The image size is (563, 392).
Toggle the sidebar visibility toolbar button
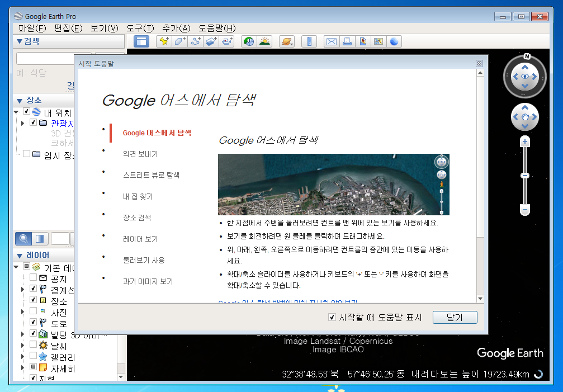141,41
